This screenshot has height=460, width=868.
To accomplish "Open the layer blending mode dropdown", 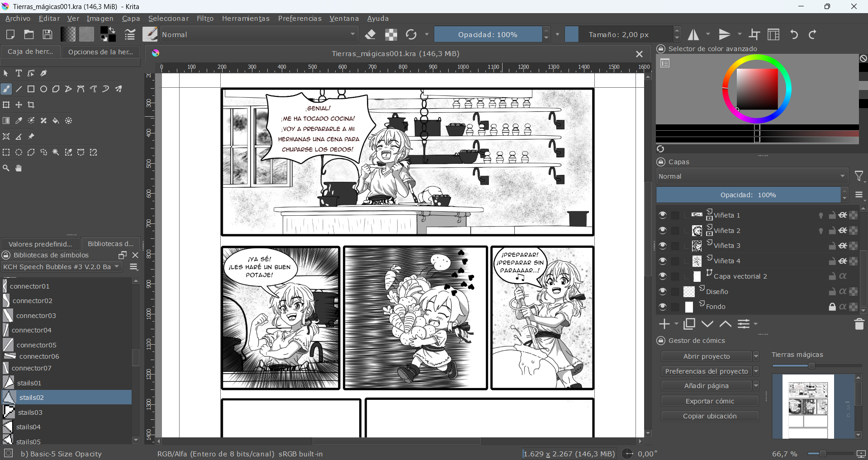I will click(x=752, y=176).
